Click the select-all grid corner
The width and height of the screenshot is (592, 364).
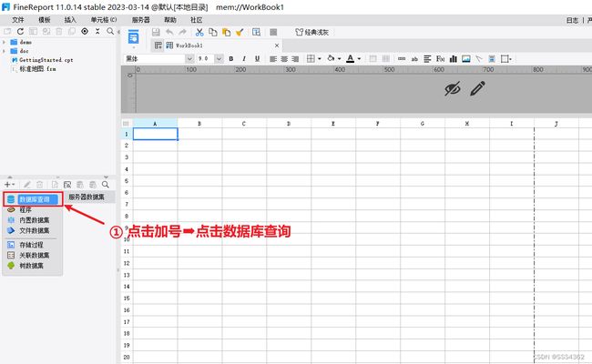126,124
